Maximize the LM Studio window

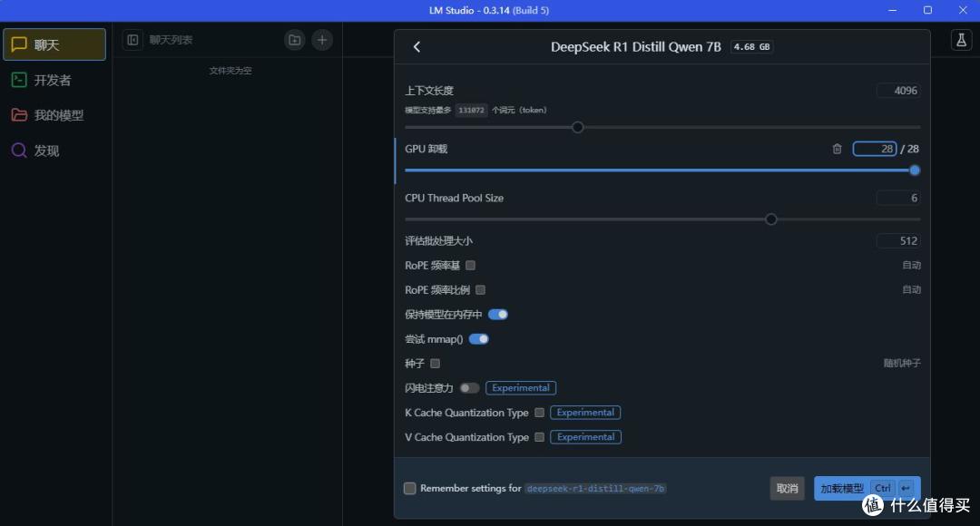point(927,10)
